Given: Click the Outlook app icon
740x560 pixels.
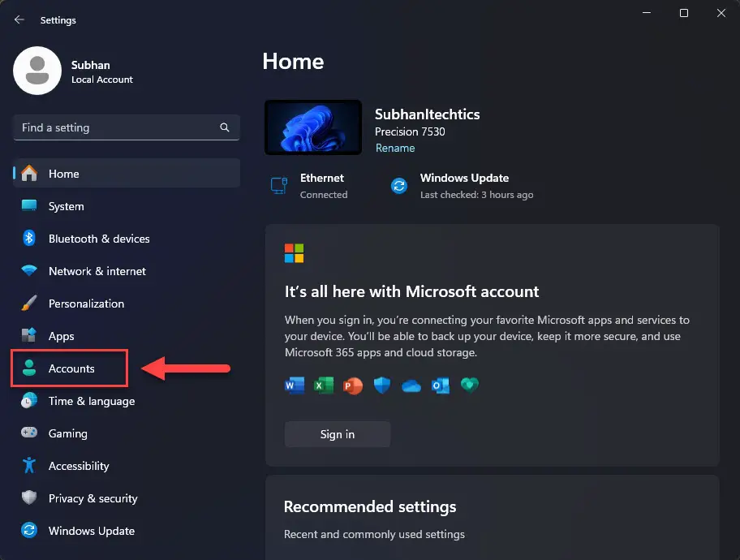Looking at the screenshot, I should point(441,386).
